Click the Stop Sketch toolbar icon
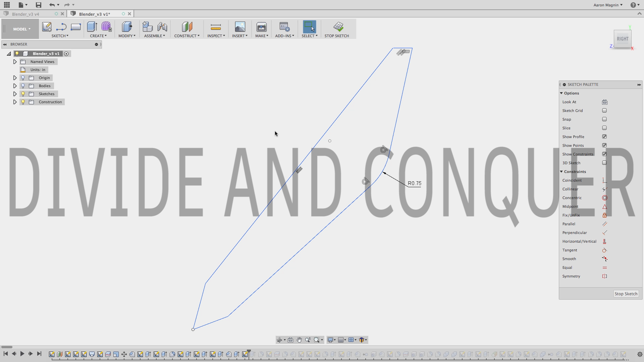Image resolution: width=644 pixels, height=362 pixels. (338, 27)
